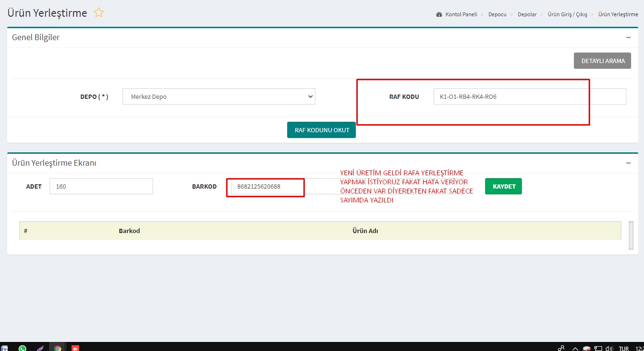Click into the RAF KODU input field
Screen dimensions: 644x351
530,96
